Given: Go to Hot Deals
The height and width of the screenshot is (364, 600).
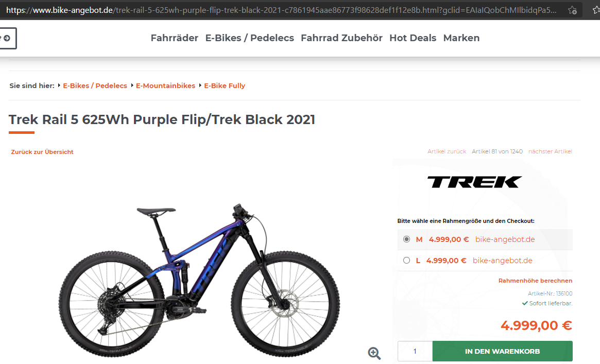Looking at the screenshot, I should (x=413, y=38).
